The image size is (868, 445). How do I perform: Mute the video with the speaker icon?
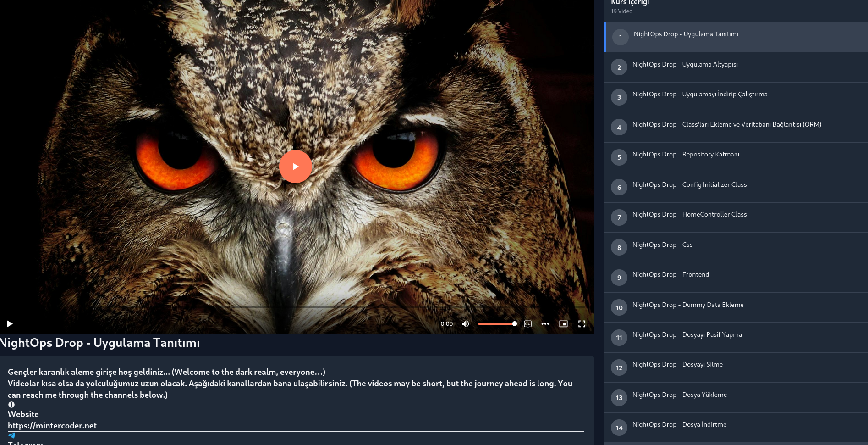coord(466,324)
